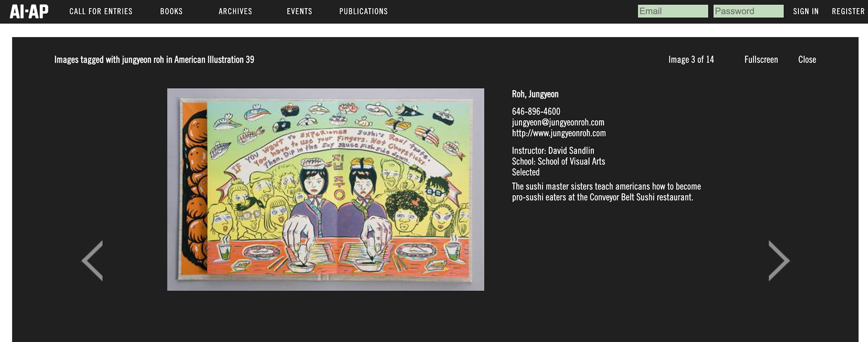Click Register link
The image size is (868, 342).
(x=848, y=11)
